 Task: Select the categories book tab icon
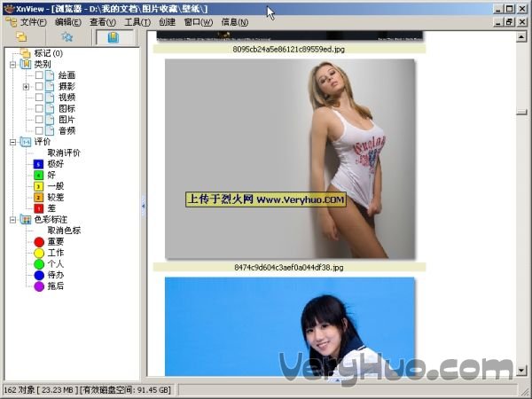(x=113, y=37)
